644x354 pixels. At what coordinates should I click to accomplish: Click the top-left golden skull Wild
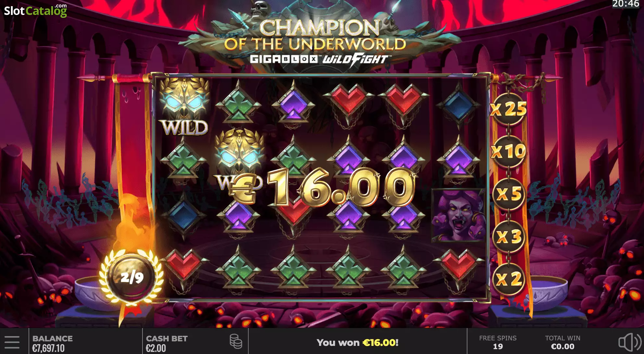[185, 107]
